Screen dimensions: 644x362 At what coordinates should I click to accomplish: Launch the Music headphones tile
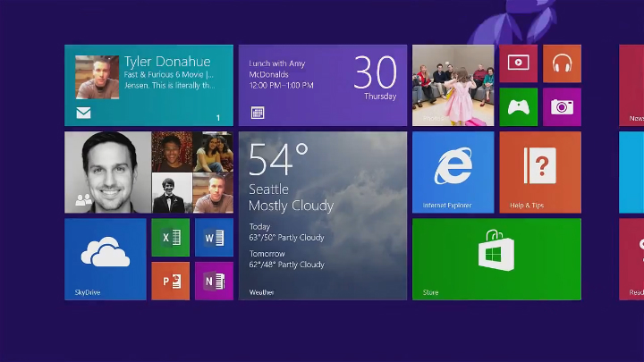(x=562, y=63)
